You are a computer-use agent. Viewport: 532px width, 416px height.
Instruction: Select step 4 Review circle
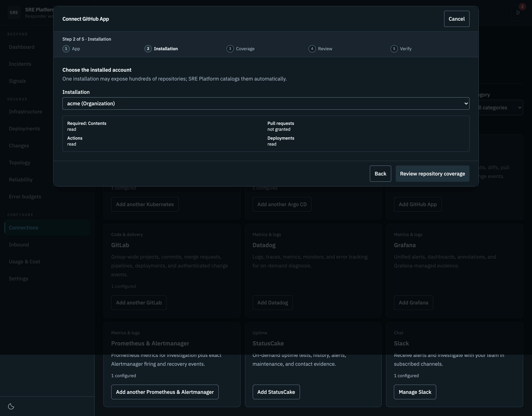click(x=312, y=49)
